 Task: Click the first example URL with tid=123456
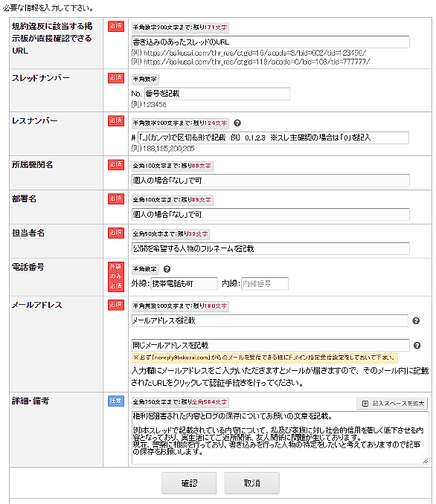pyautogui.click(x=249, y=53)
